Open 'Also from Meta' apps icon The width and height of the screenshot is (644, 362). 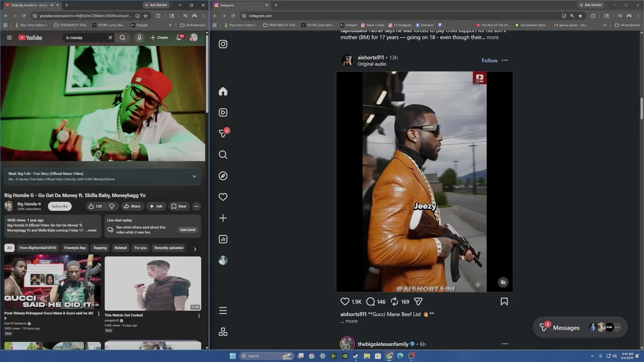223,332
